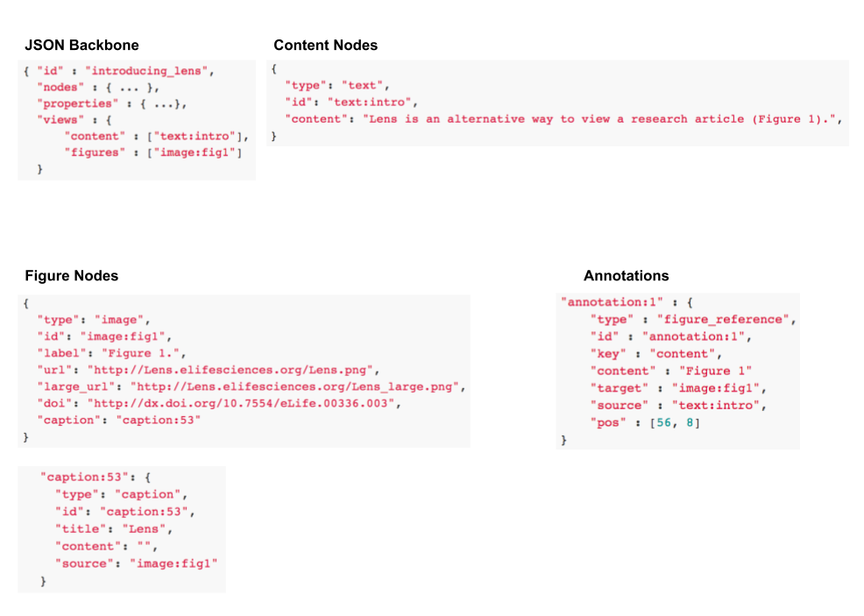Screen dimensions: 864x616
Task: Open the dx.doi.org eLife DOI string
Action: click(240, 403)
